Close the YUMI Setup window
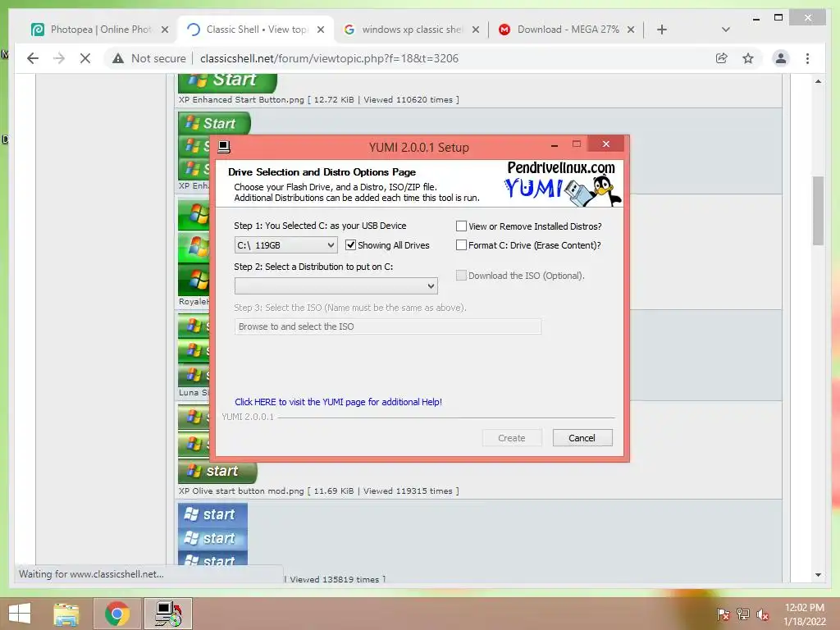The height and width of the screenshot is (630, 840). [606, 144]
